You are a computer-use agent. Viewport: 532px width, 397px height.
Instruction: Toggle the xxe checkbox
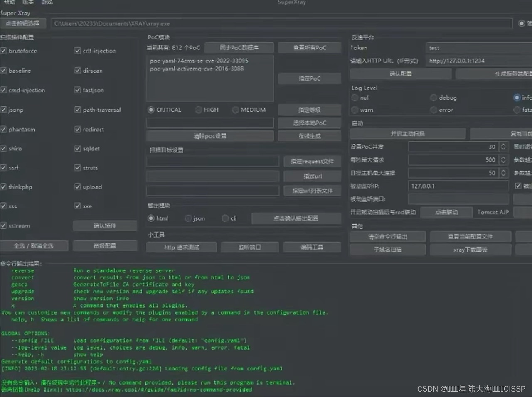click(x=77, y=206)
